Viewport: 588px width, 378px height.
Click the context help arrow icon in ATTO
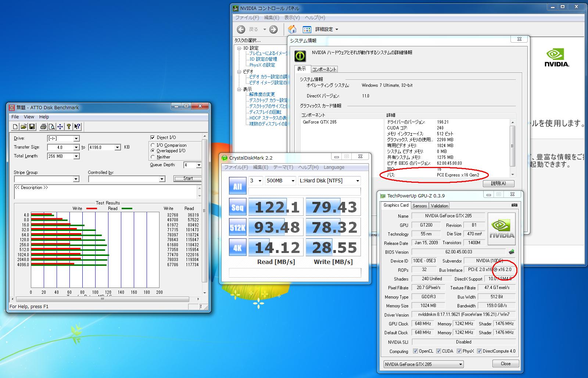click(77, 127)
